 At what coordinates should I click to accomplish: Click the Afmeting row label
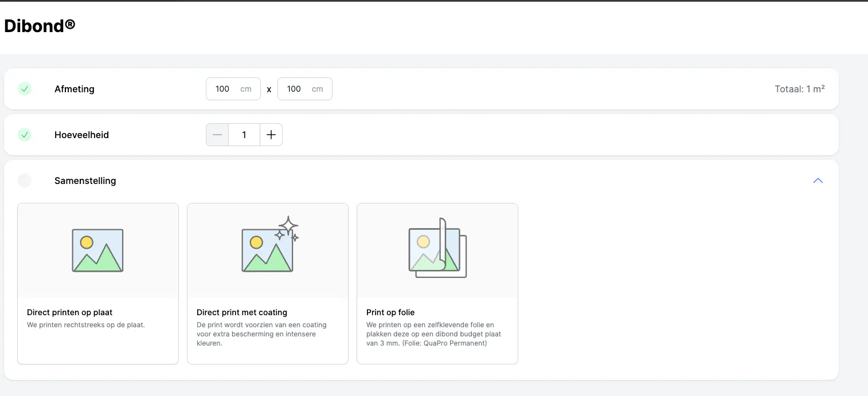(74, 89)
